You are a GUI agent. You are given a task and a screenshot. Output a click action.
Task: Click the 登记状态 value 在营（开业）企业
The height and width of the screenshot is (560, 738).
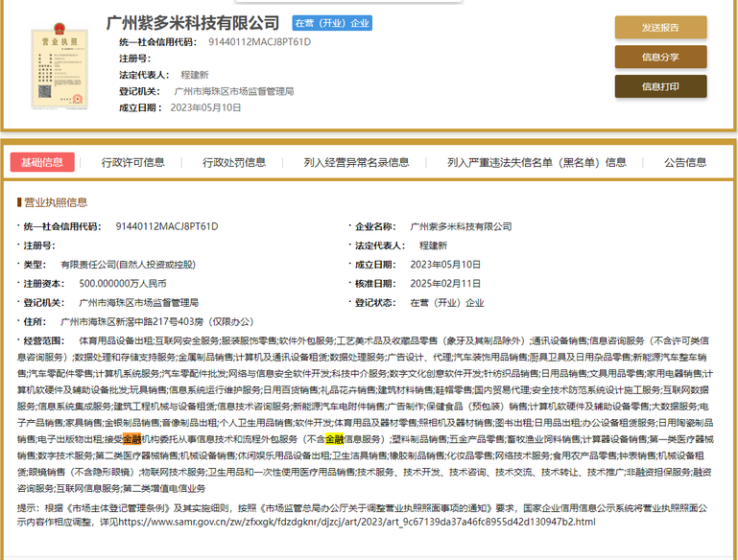(447, 303)
